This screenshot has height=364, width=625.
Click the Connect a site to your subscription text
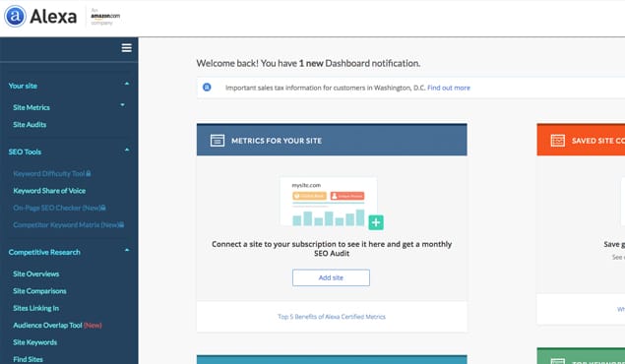click(332, 249)
